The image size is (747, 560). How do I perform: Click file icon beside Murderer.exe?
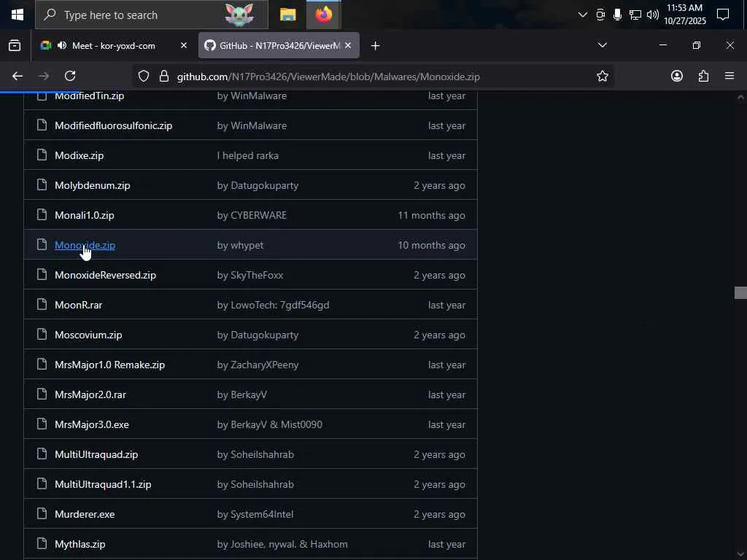(x=42, y=513)
